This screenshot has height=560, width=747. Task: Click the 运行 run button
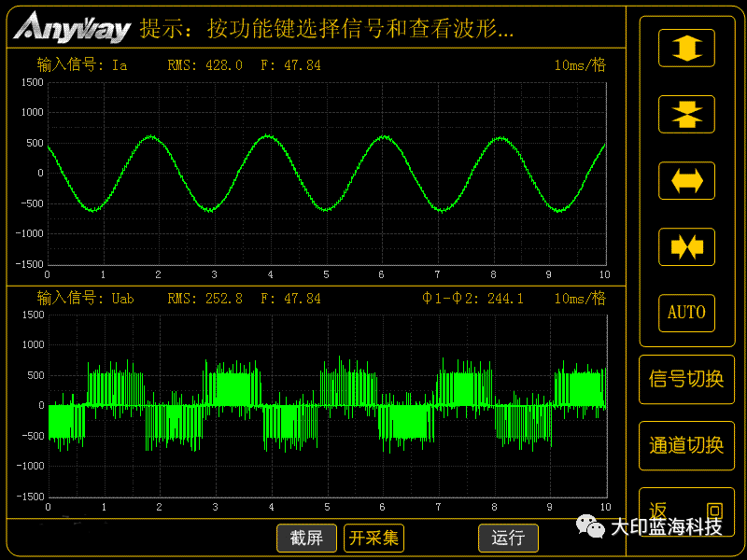(508, 539)
